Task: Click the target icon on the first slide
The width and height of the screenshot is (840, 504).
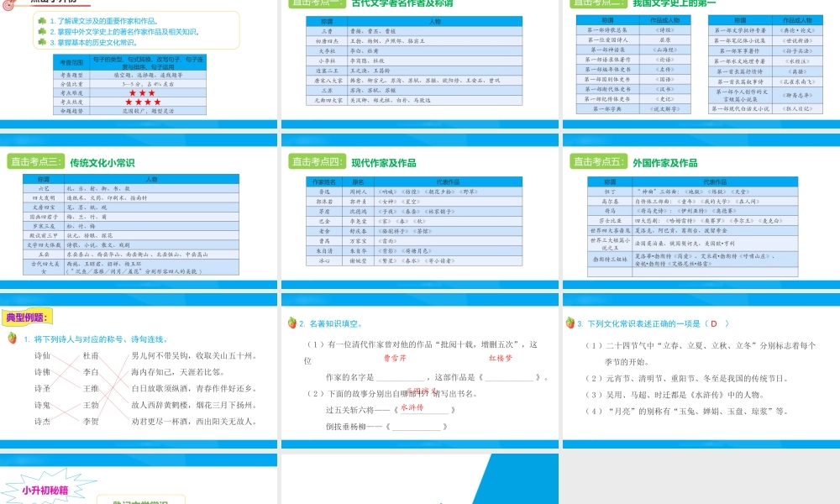Action: (x=9, y=4)
